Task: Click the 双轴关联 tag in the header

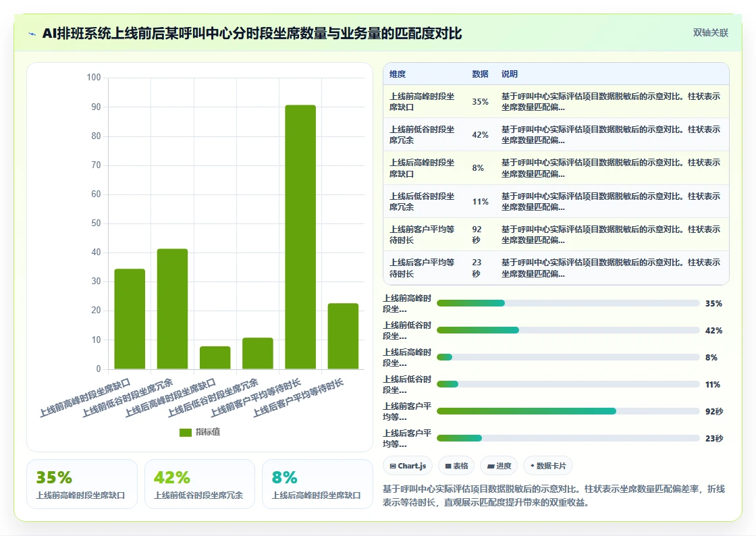Action: pos(710,33)
